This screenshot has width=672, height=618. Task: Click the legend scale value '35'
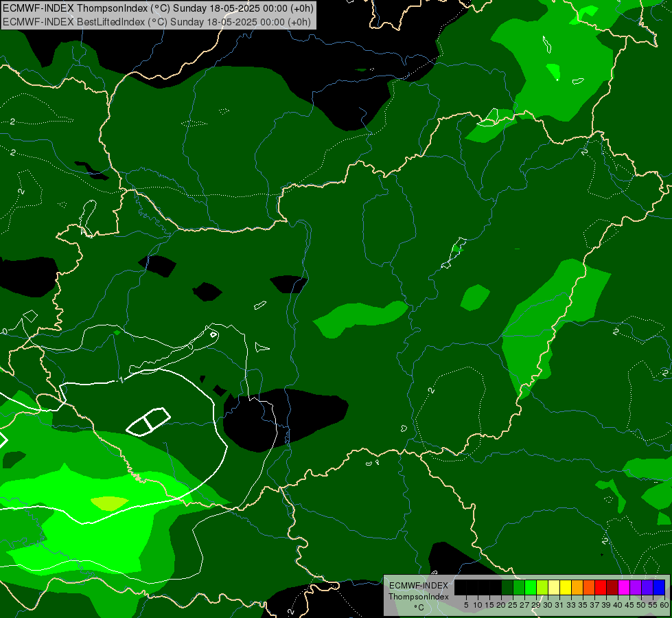583,605
